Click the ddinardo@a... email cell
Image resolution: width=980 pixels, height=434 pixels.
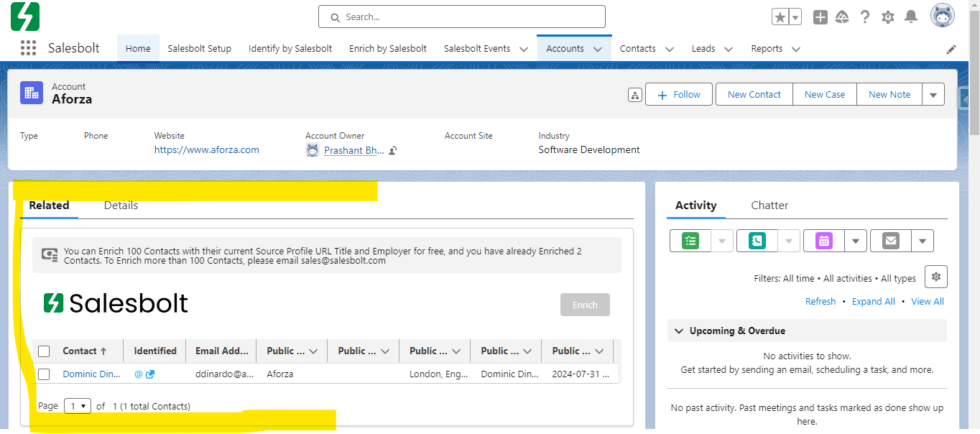tap(225, 374)
